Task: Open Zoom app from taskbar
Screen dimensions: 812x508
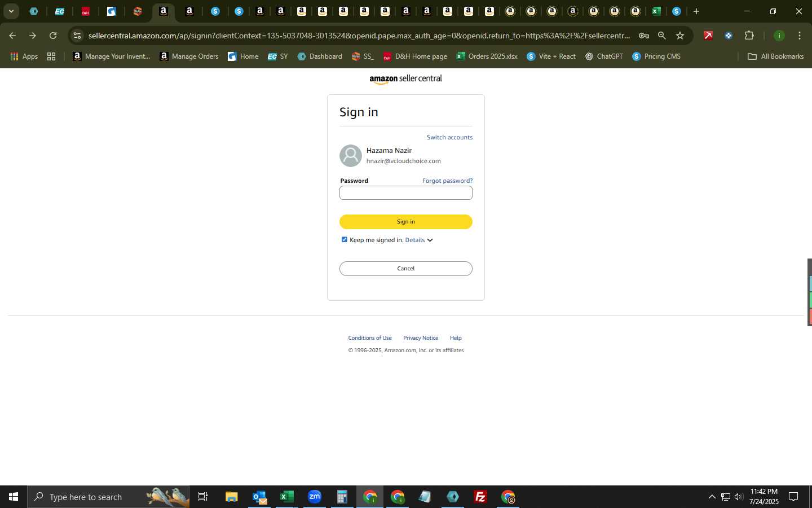Action: pyautogui.click(x=315, y=497)
